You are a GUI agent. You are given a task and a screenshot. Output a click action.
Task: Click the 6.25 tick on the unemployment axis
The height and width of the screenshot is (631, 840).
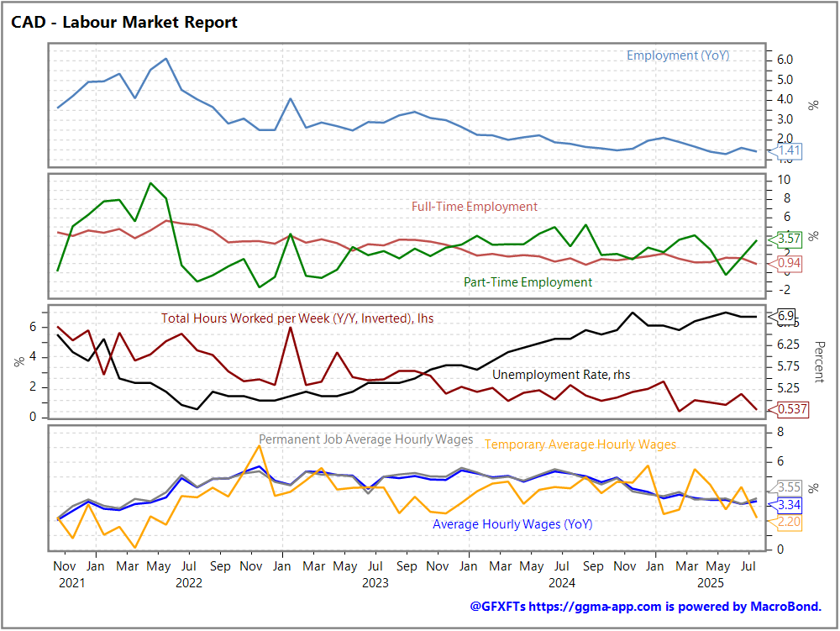pyautogui.click(x=788, y=344)
